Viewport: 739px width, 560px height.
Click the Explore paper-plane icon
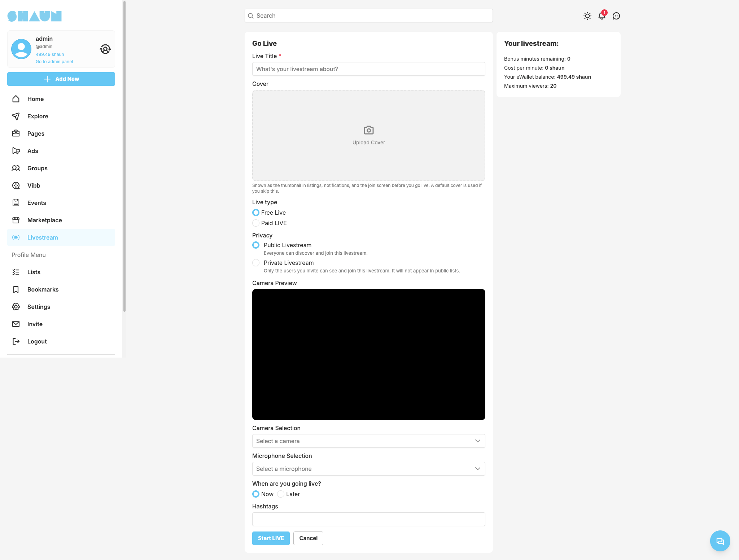(16, 116)
